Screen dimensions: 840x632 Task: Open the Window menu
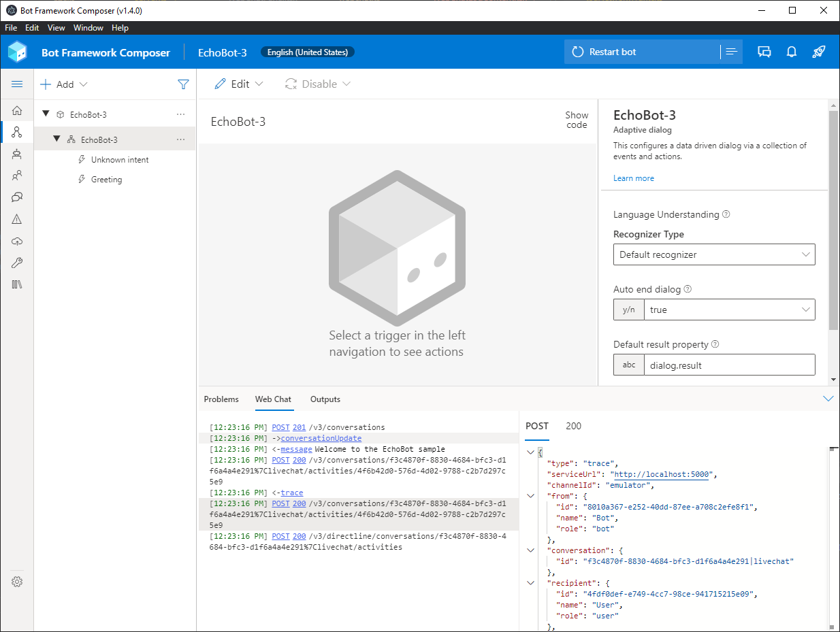[x=88, y=28]
